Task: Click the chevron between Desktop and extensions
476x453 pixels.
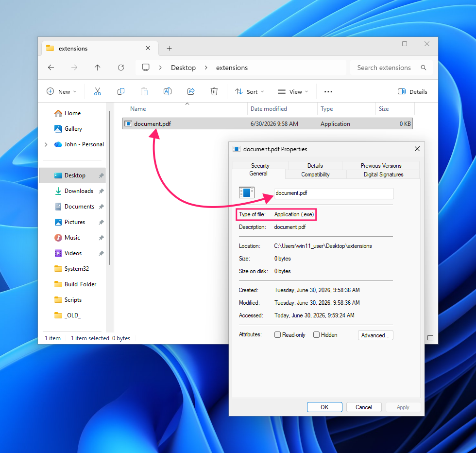Action: [x=206, y=68]
